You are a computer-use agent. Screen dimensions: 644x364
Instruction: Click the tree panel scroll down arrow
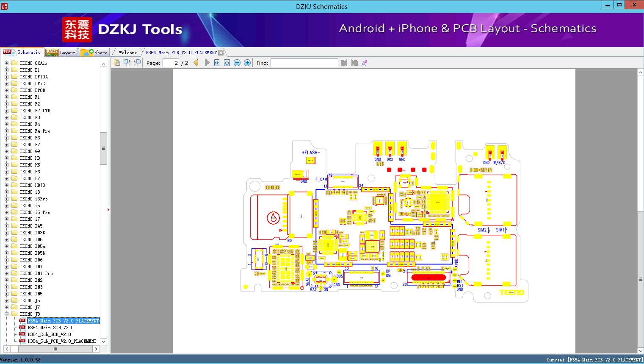[103, 342]
